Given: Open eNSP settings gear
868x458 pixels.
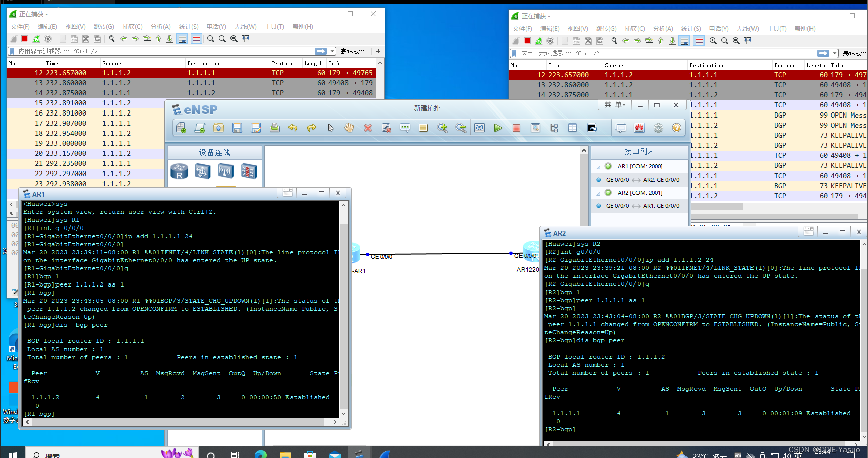Looking at the screenshot, I should [658, 128].
